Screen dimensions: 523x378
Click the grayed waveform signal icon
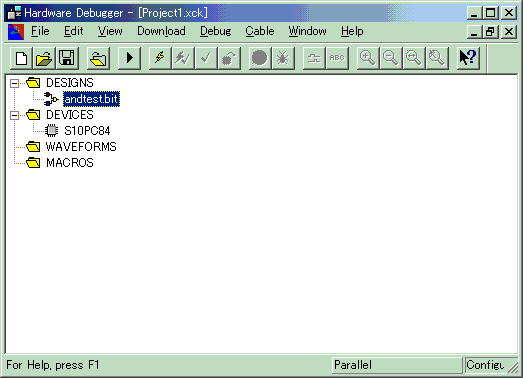tap(314, 58)
